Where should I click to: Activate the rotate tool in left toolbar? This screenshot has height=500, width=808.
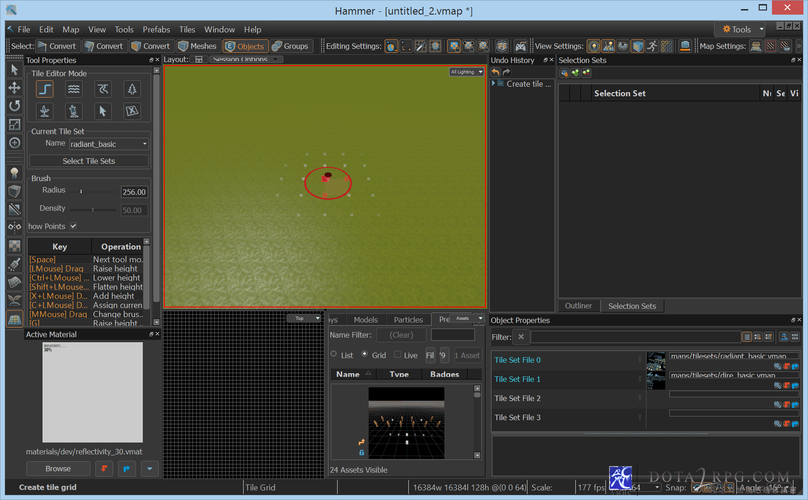pyautogui.click(x=14, y=106)
